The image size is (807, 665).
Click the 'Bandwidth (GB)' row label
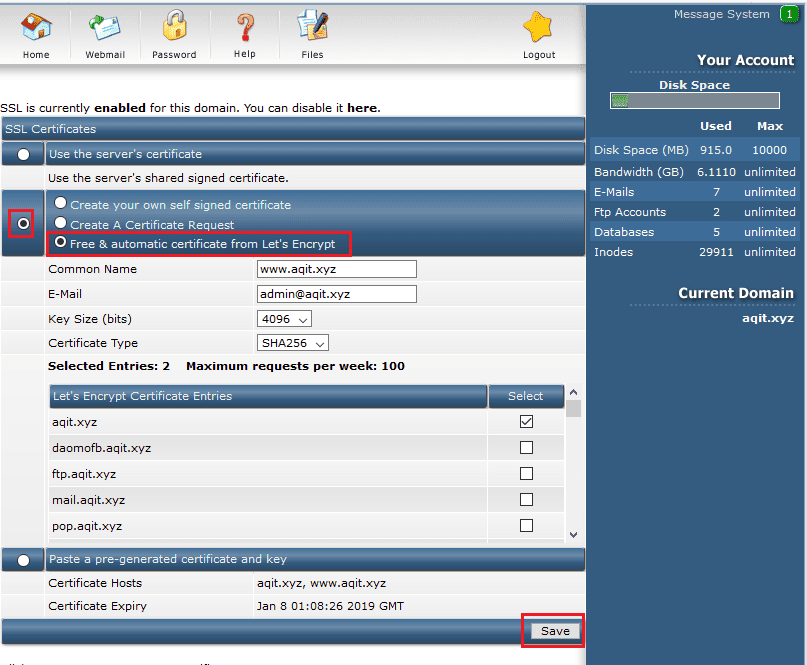pos(639,172)
